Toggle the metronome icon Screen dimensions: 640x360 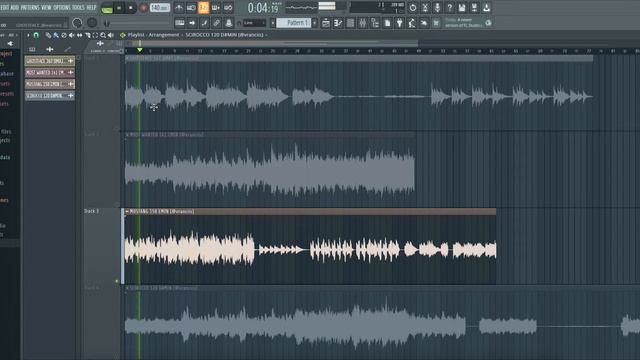click(179, 7)
